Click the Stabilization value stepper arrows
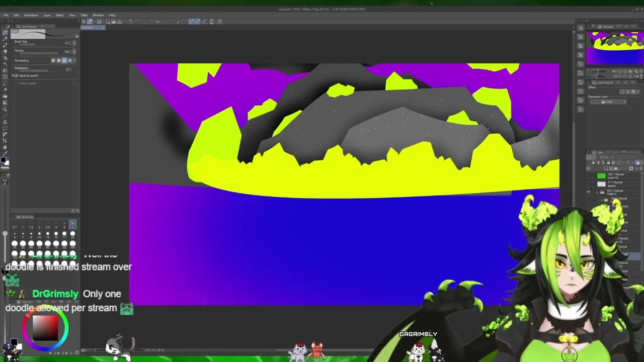This screenshot has height=362, width=644. coord(70,69)
